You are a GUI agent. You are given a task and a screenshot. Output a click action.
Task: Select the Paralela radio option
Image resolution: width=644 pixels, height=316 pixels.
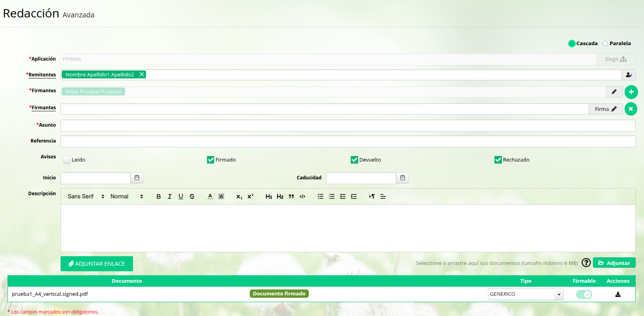click(605, 44)
